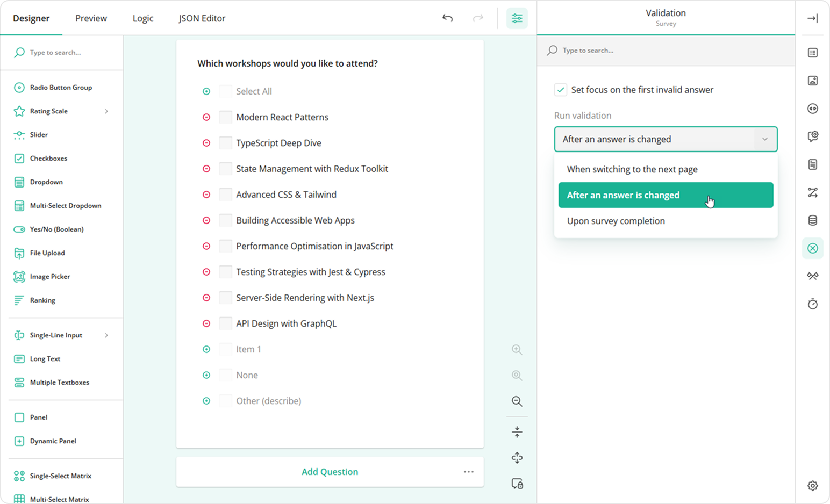830x504 pixels.
Task: Toggle the property grid settings icon
Action: (x=517, y=18)
